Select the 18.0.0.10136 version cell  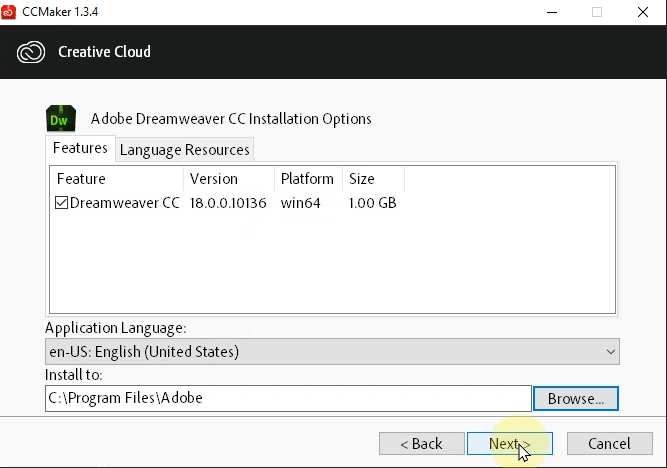(228, 203)
